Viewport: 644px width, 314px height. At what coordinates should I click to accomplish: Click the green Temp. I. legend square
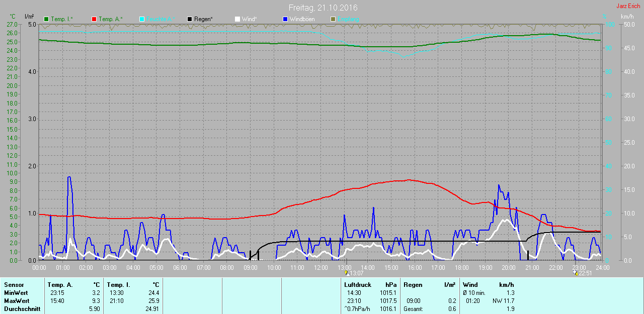[47, 19]
